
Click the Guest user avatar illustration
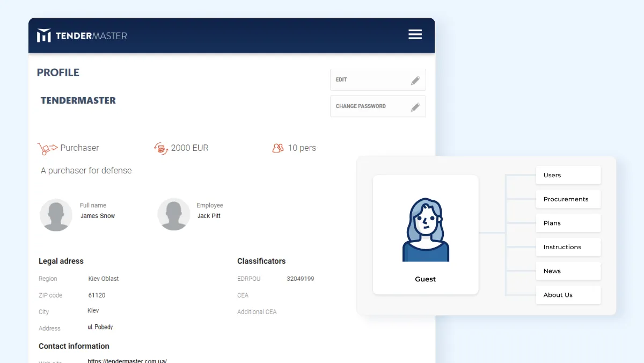(426, 230)
